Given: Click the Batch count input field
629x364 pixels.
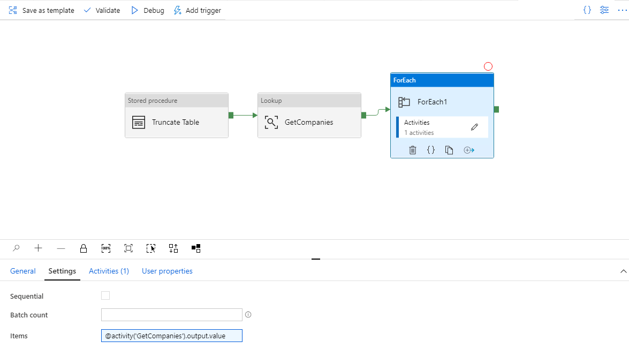Looking at the screenshot, I should coord(171,314).
